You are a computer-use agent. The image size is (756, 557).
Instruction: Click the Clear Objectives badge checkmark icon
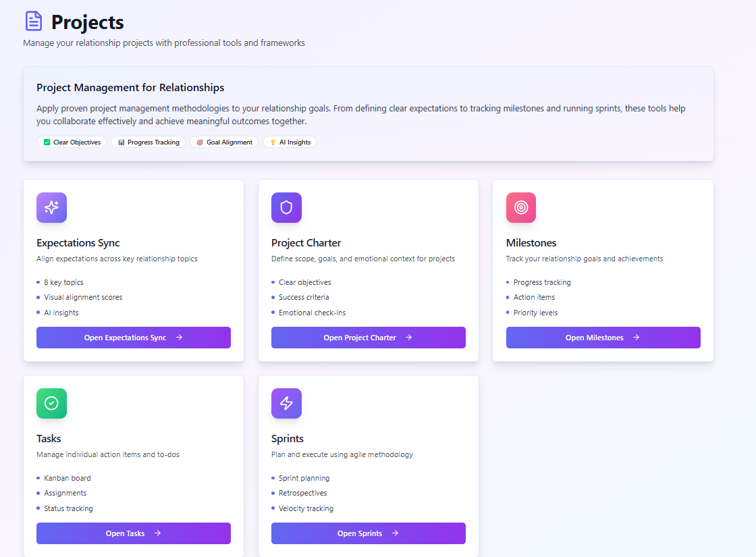(47, 142)
